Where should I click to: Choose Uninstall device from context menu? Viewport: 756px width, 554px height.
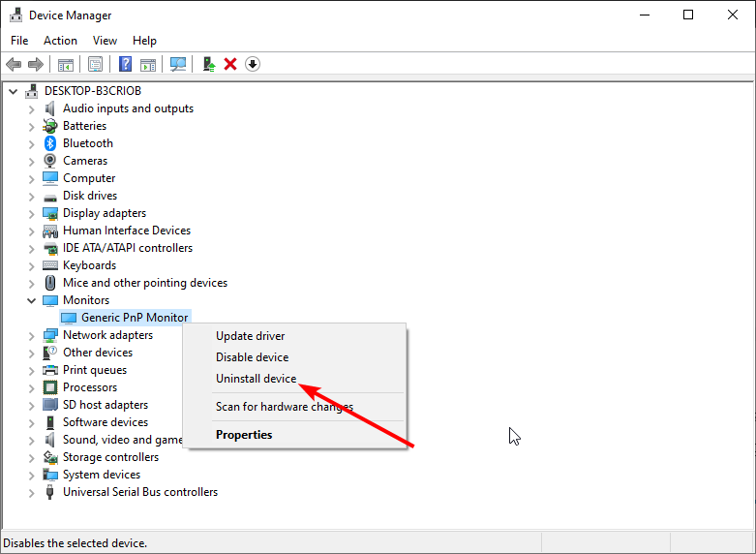(x=294, y=379)
